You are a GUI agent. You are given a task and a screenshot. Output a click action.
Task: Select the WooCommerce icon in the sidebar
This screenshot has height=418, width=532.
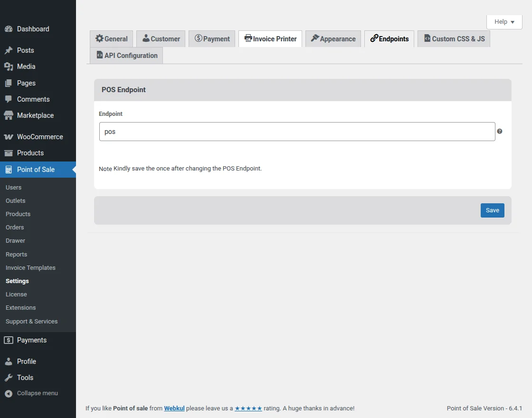[x=9, y=137]
